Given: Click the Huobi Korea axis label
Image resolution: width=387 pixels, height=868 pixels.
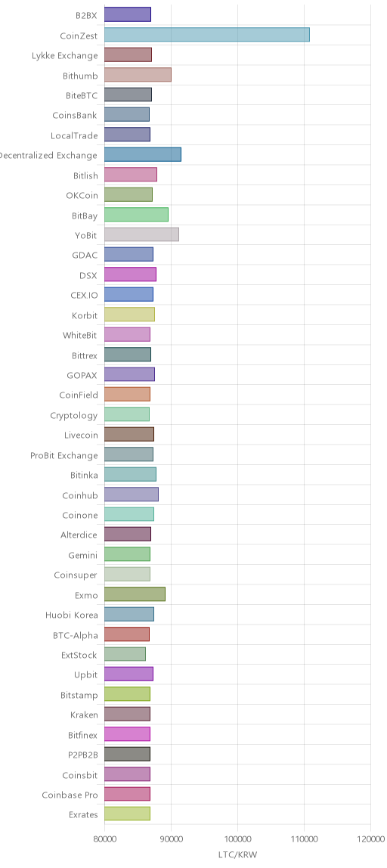Looking at the screenshot, I should [x=71, y=615].
